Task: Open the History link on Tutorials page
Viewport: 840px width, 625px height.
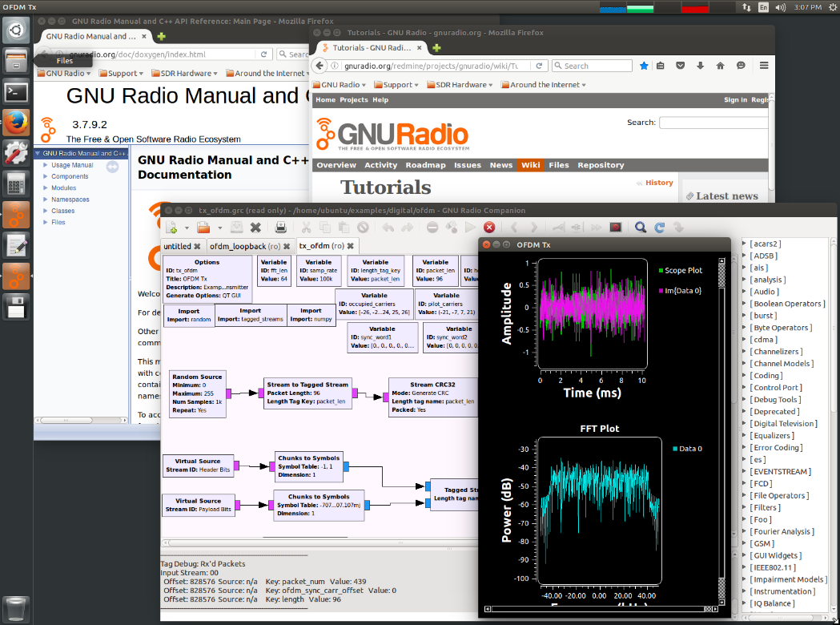Action: click(x=659, y=183)
